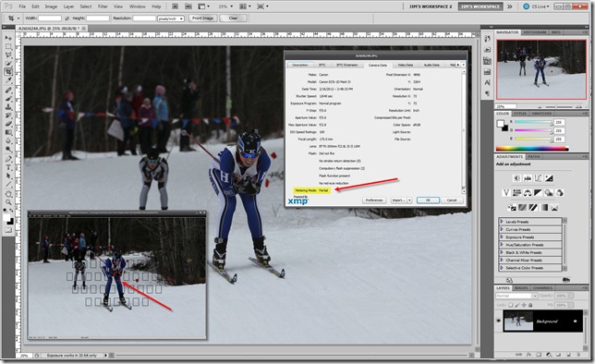
Task: Open the pixels/inch resolution unit dropdown
Action: point(171,18)
